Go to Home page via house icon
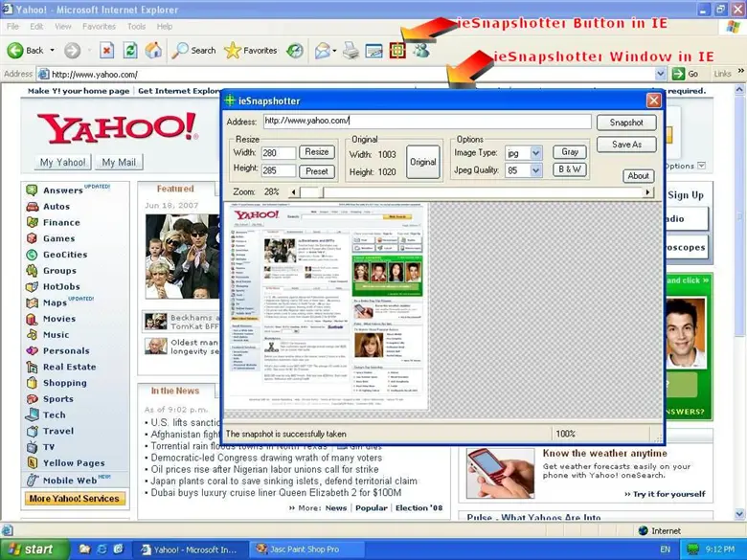This screenshot has width=747, height=560. pos(153,50)
